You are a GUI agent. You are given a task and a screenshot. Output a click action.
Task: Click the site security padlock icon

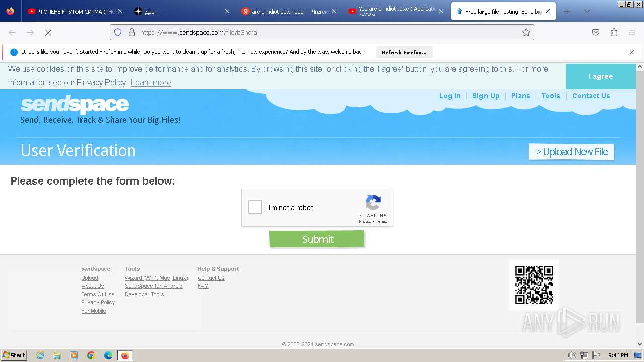(132, 32)
